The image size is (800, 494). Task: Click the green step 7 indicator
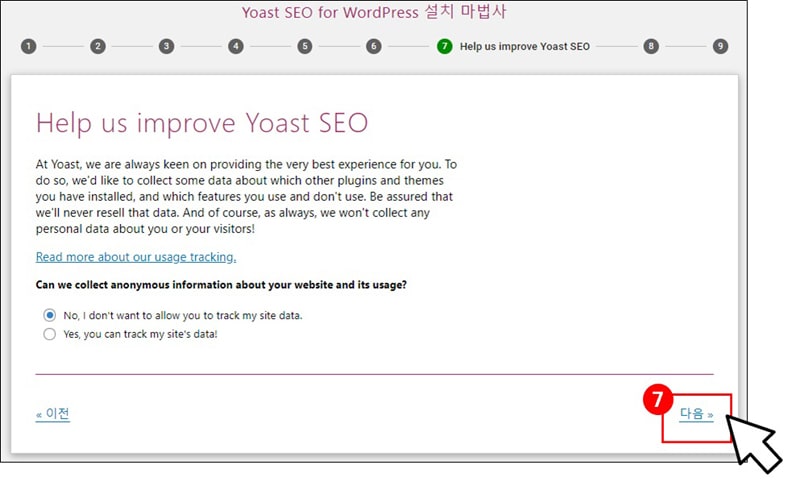point(444,46)
